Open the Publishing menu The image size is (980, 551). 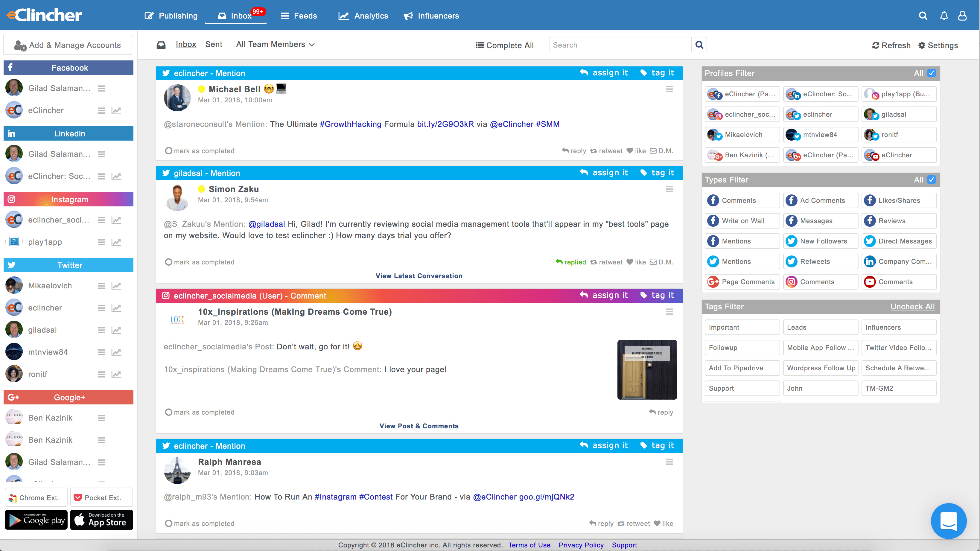pos(171,16)
